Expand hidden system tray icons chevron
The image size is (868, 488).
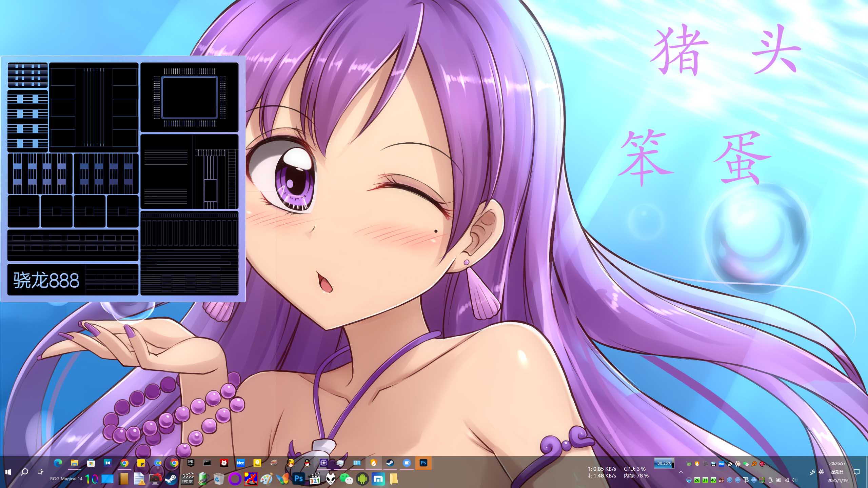tap(680, 472)
